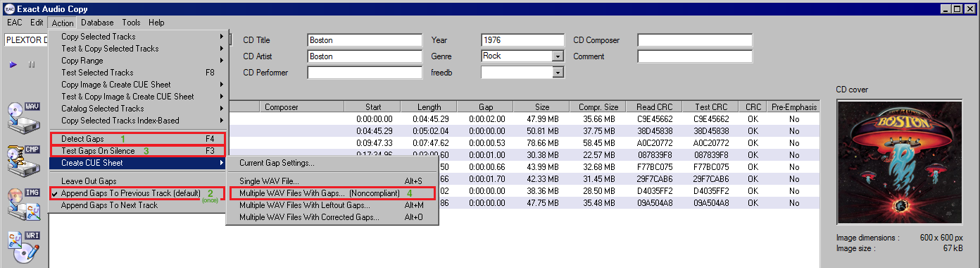Sort by the Length column header
Image resolution: width=980 pixels, height=268 pixels.
tap(429, 107)
